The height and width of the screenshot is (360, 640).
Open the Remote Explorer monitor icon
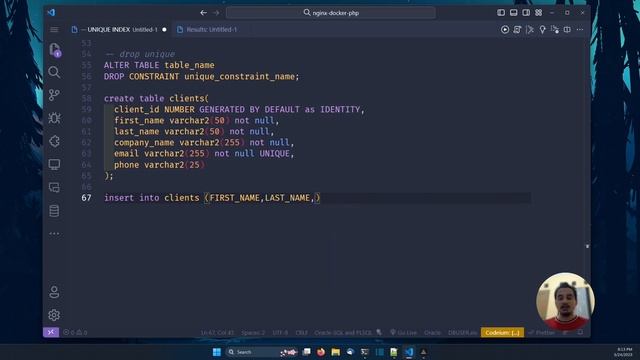54,164
